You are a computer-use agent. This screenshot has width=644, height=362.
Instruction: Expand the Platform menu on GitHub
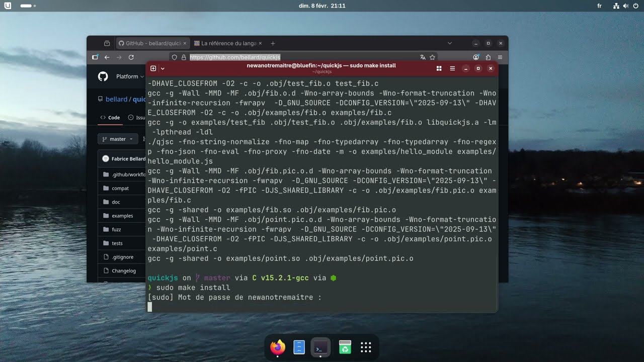[130, 76]
